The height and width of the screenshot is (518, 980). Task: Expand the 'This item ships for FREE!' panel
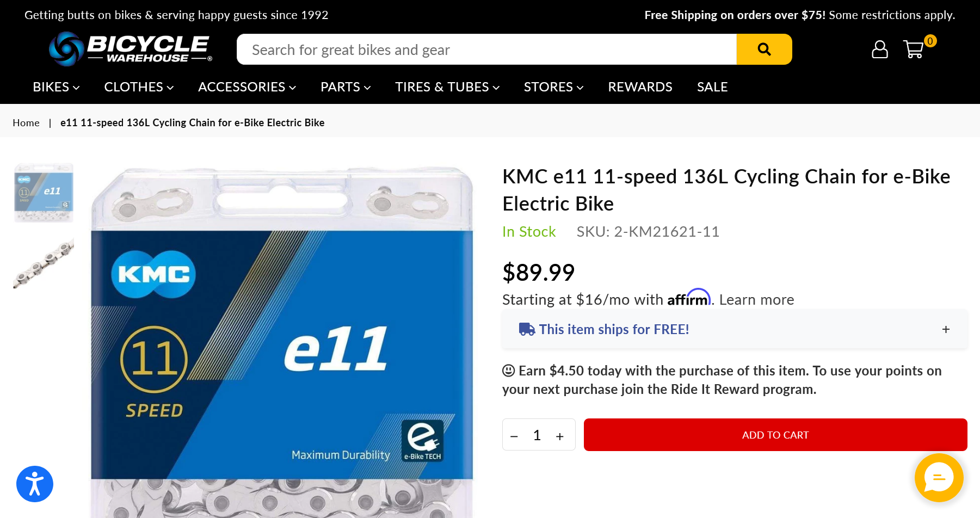click(946, 329)
